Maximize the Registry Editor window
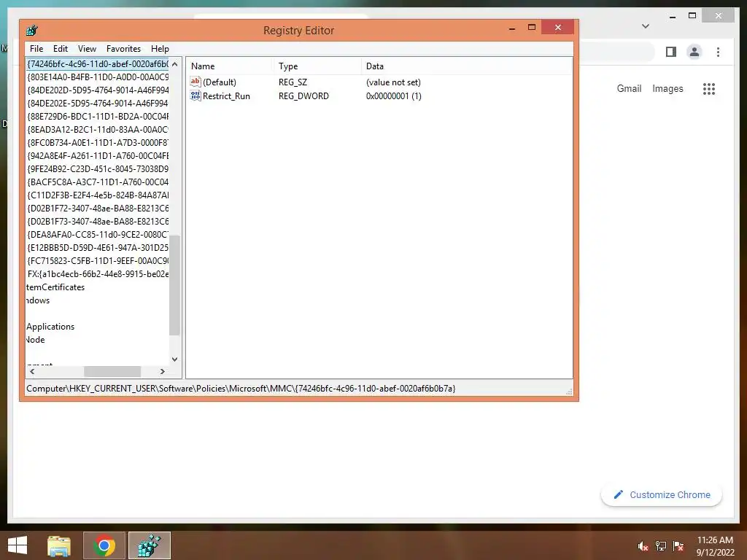This screenshot has width=747, height=560. pos(532,28)
